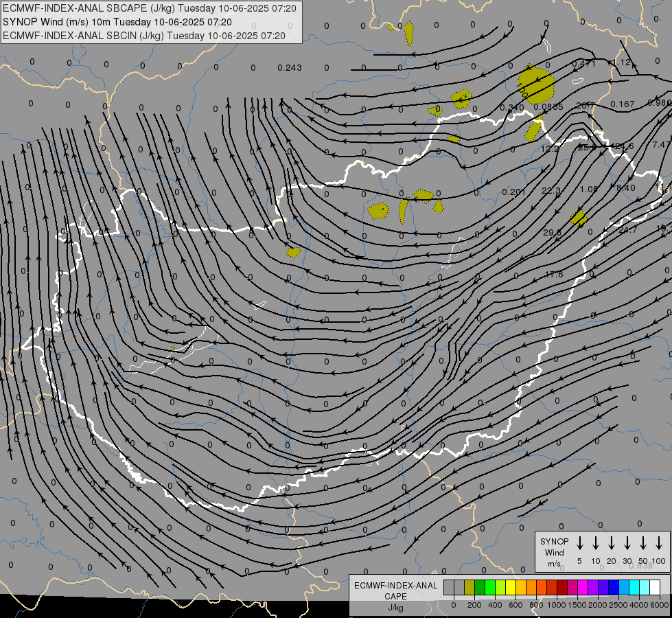Click the 1.08 grid value

(588, 189)
